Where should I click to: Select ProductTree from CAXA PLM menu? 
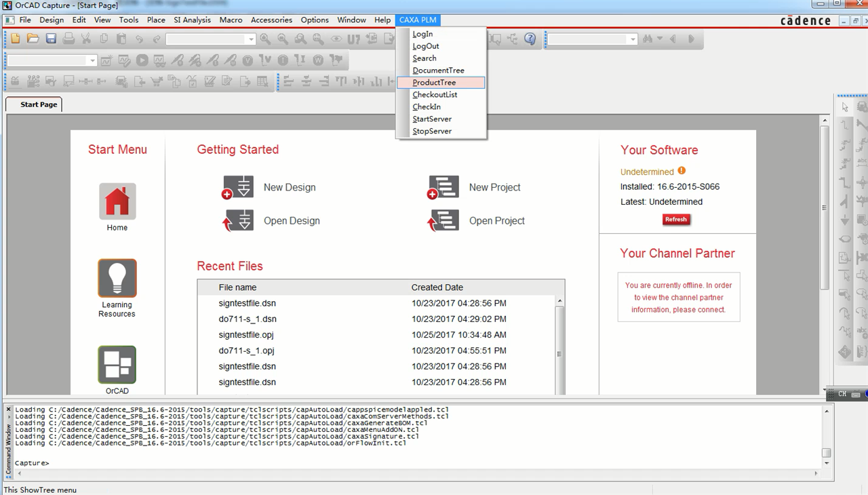435,82
